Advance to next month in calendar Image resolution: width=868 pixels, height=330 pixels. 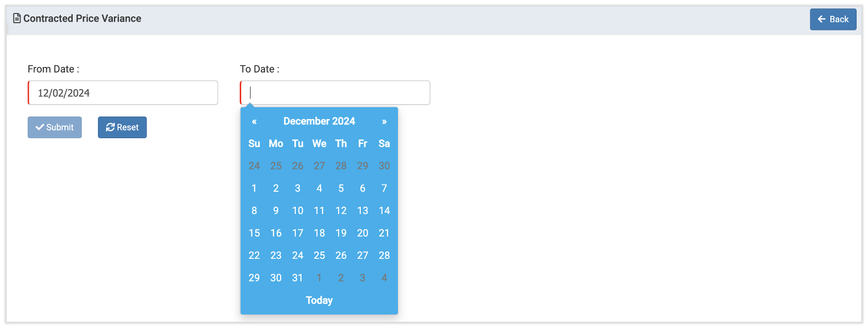[x=384, y=122]
